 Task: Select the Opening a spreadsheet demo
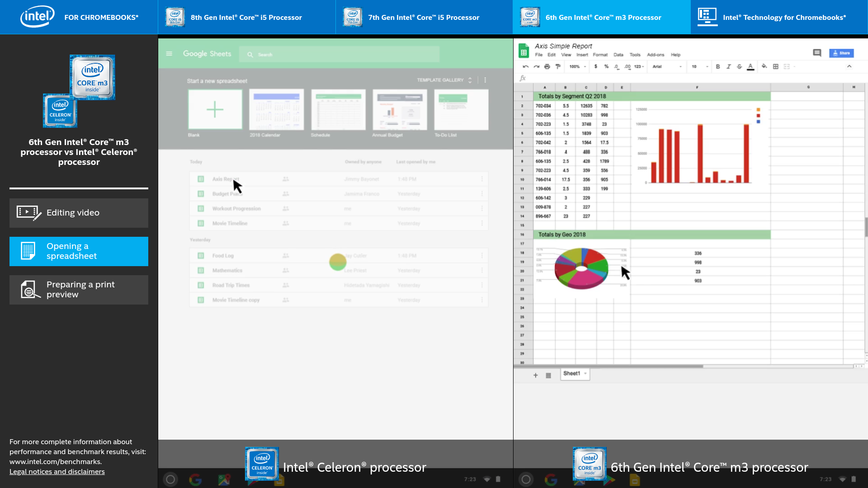[79, 251]
